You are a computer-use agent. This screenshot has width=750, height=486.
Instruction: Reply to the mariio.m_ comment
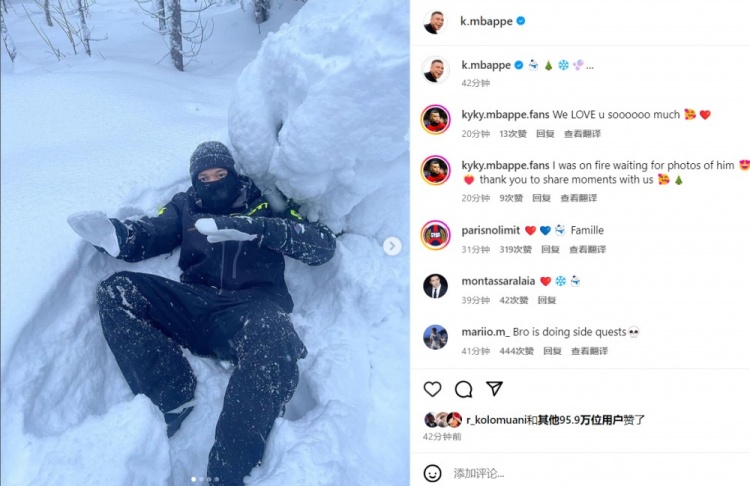click(x=552, y=351)
